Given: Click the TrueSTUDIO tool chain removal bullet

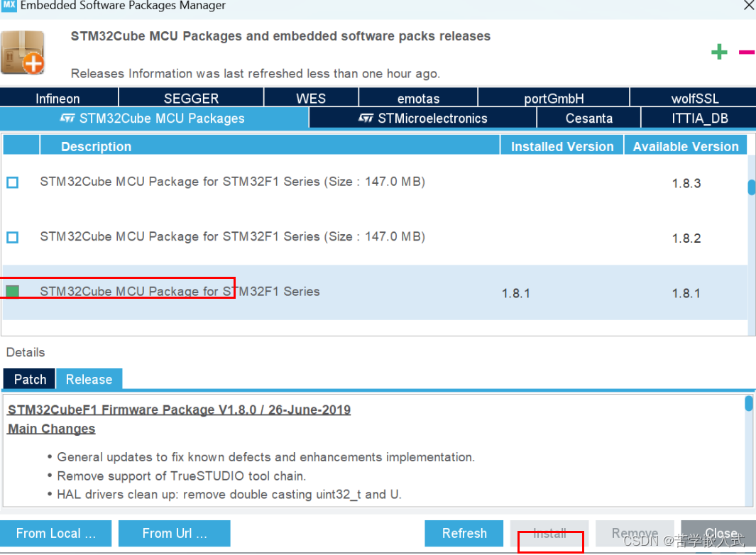Looking at the screenshot, I should pos(181,476).
